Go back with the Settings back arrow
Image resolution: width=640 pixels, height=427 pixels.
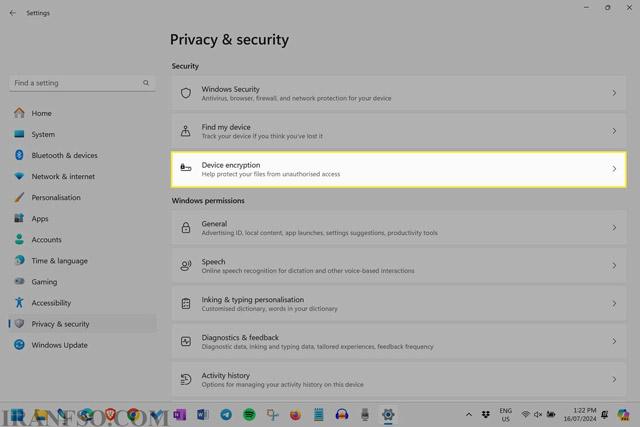click(x=13, y=13)
